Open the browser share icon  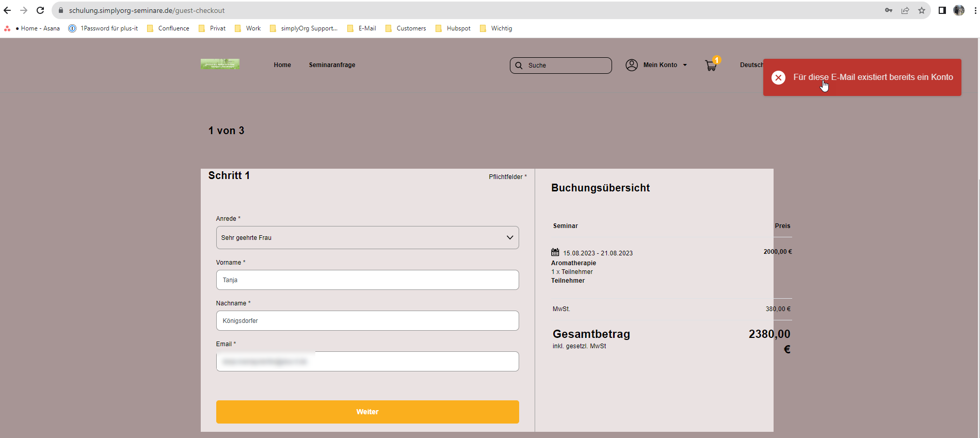click(905, 10)
